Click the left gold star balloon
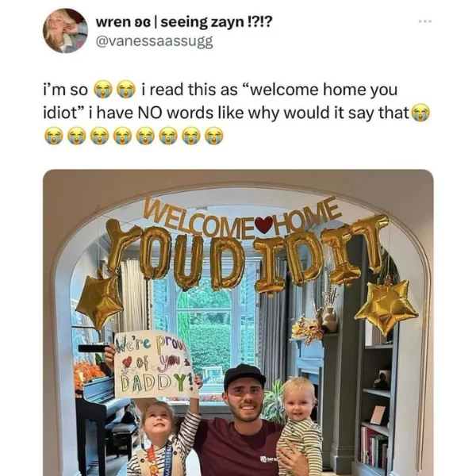476x476 pixels. pyautogui.click(x=100, y=301)
